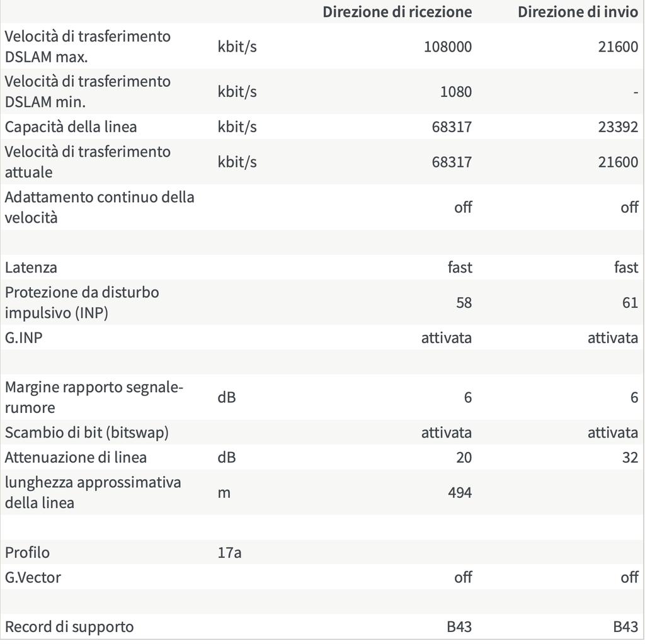Select the 108000 DSLAM max receive value
Viewport: 645px width, 644px height.
pos(448,47)
